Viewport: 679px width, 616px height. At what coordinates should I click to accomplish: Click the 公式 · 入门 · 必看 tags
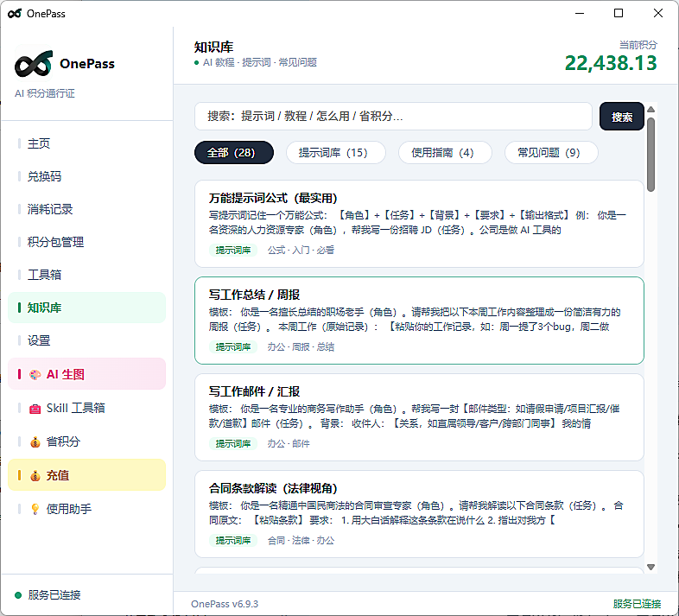[301, 250]
